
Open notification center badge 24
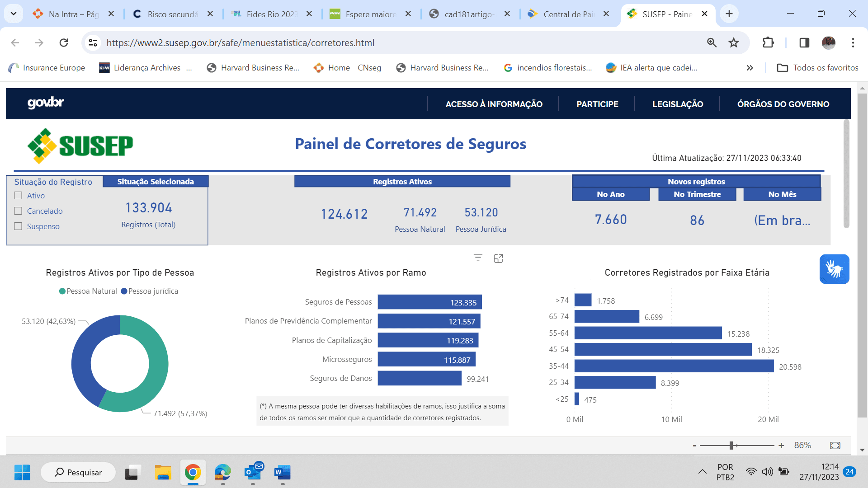point(849,472)
